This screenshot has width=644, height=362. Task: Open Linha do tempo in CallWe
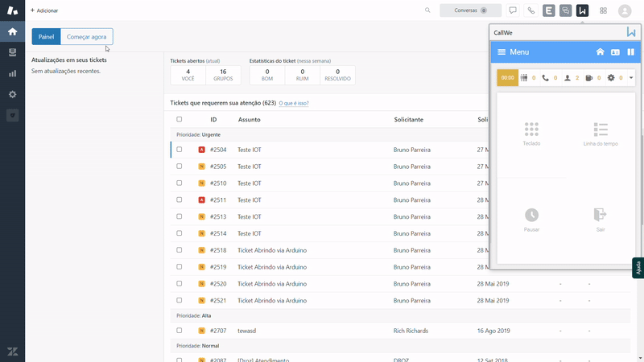(x=601, y=134)
